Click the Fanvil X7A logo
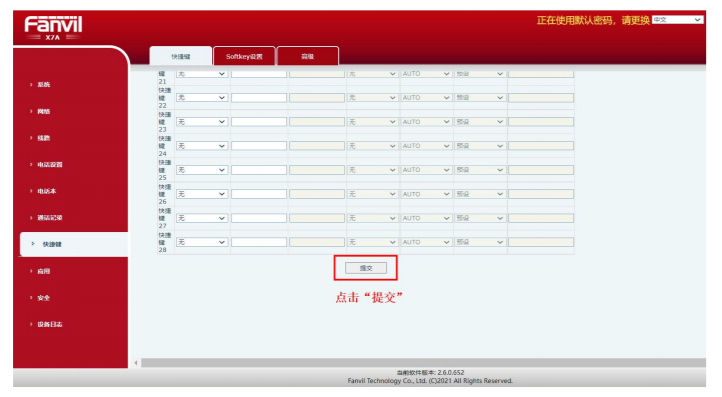The width and height of the screenshot is (722, 397). tap(53, 28)
